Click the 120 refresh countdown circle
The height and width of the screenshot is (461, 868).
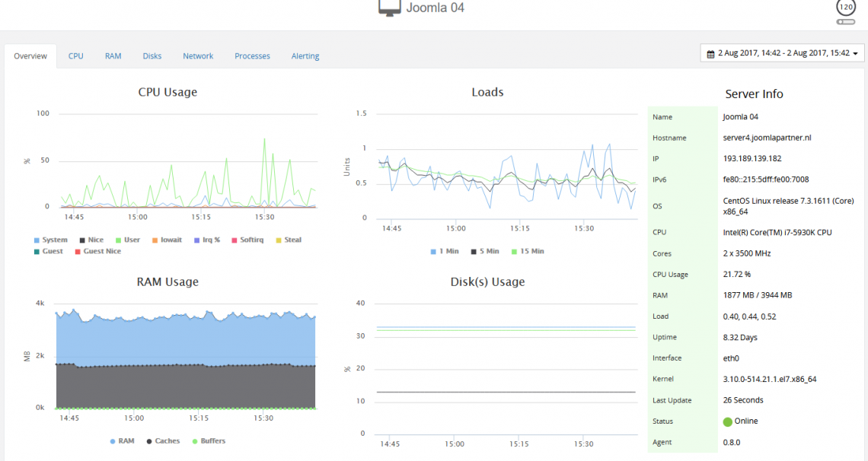click(x=845, y=7)
